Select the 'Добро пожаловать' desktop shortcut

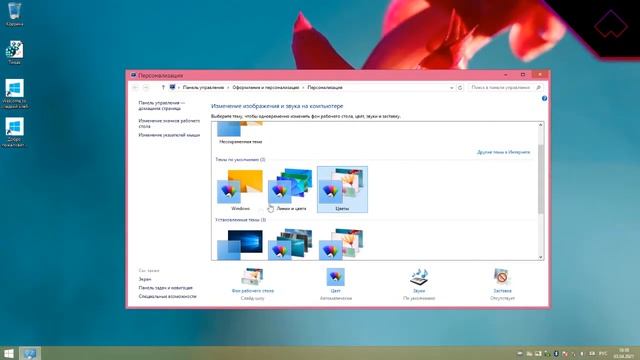click(x=14, y=132)
